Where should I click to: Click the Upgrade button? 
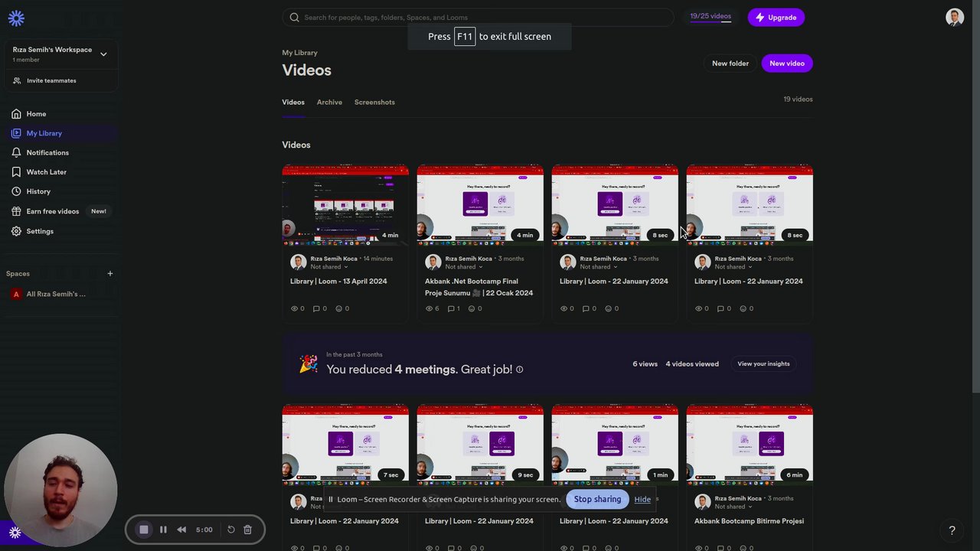point(776,17)
